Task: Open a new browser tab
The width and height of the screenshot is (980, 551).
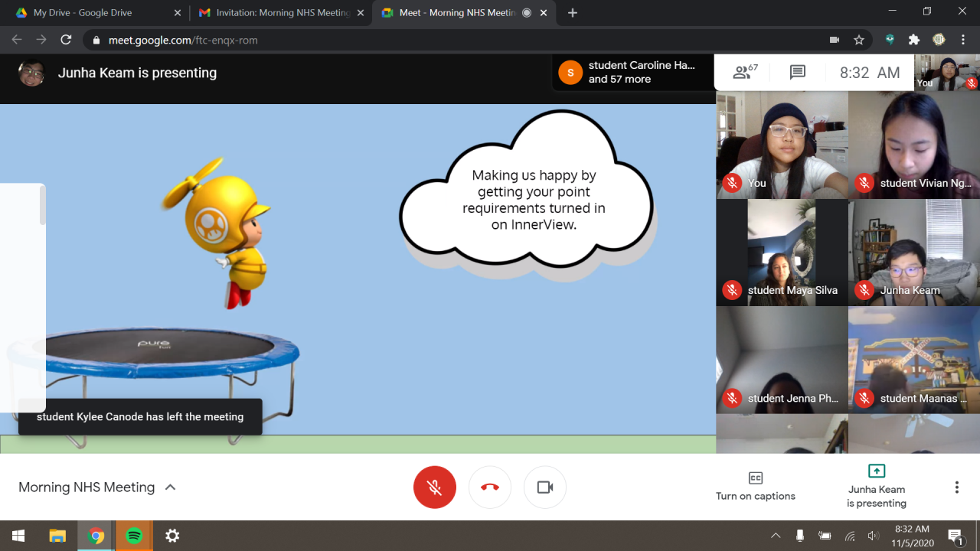Action: [x=573, y=13]
